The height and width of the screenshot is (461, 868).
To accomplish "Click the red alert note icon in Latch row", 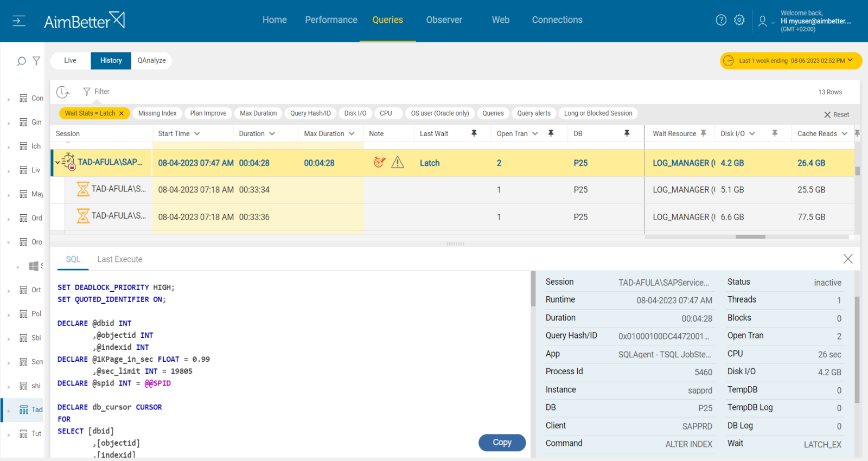I will (379, 162).
